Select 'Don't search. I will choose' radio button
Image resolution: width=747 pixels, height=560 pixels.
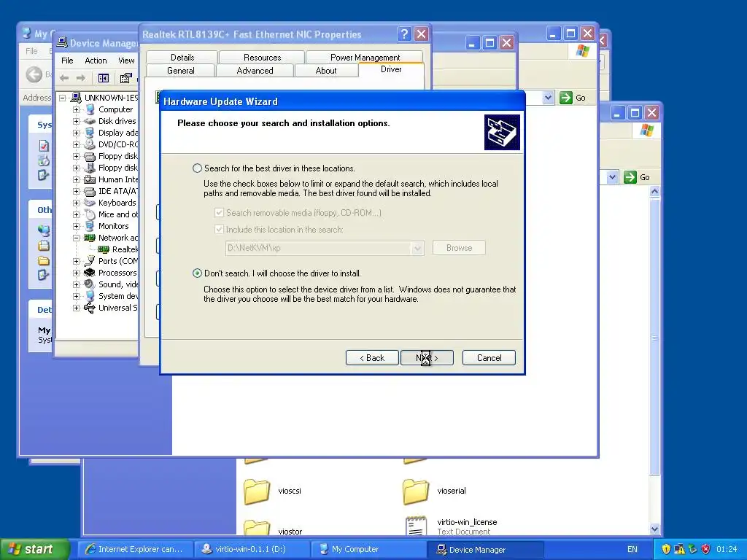[197, 273]
